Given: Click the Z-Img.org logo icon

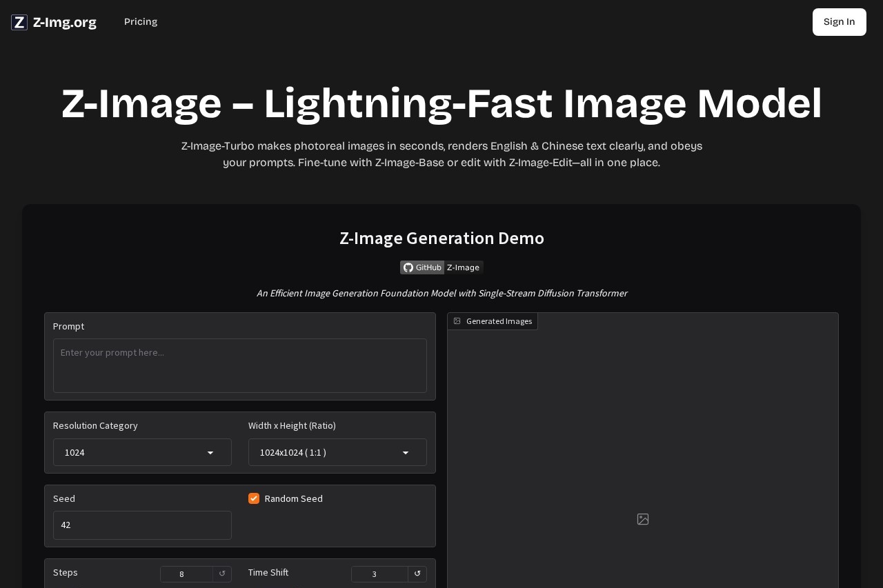Looking at the screenshot, I should tap(19, 22).
